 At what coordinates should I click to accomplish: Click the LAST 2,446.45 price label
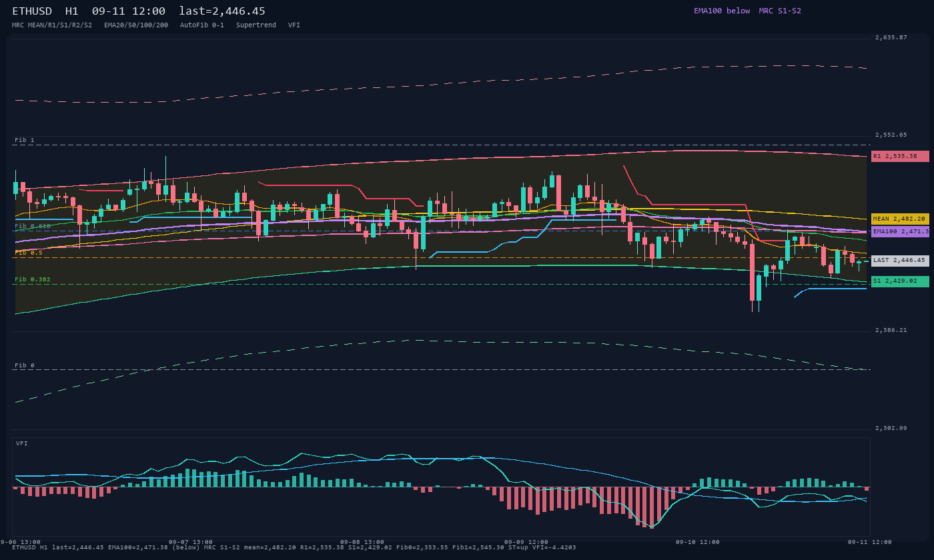pyautogui.click(x=900, y=261)
